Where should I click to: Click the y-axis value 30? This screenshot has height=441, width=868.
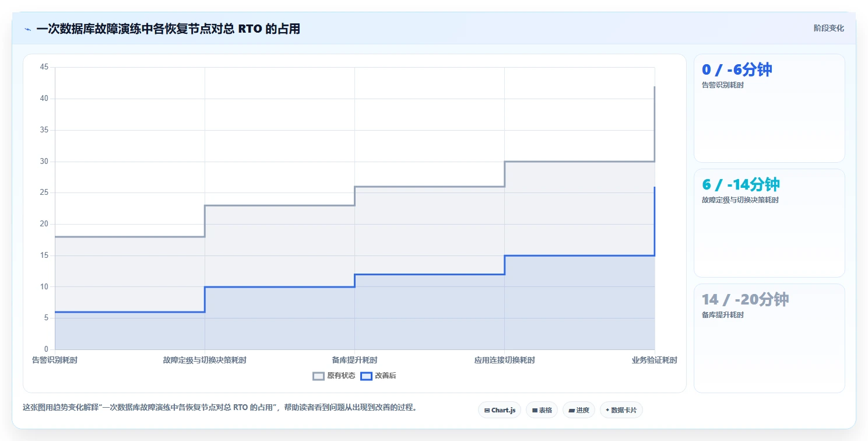44,162
